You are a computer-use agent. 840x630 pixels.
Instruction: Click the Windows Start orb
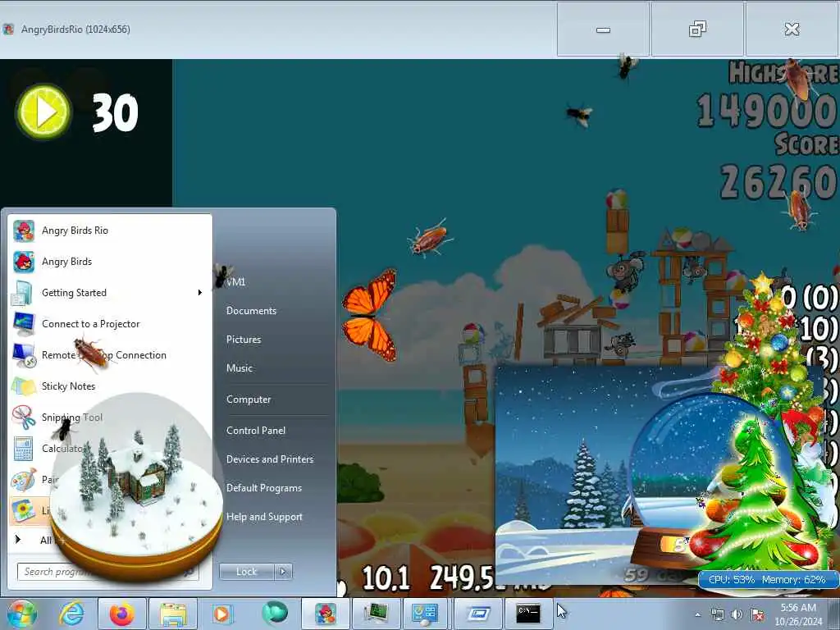click(x=22, y=614)
